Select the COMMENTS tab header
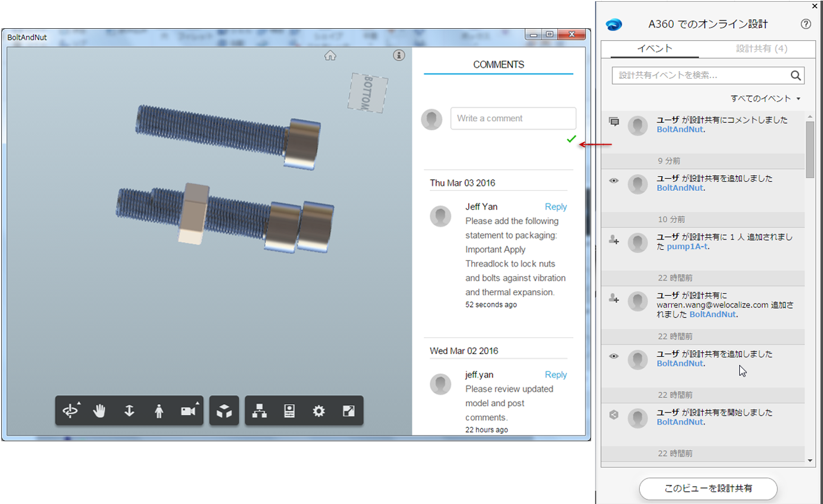This screenshot has width=823, height=504. point(498,65)
